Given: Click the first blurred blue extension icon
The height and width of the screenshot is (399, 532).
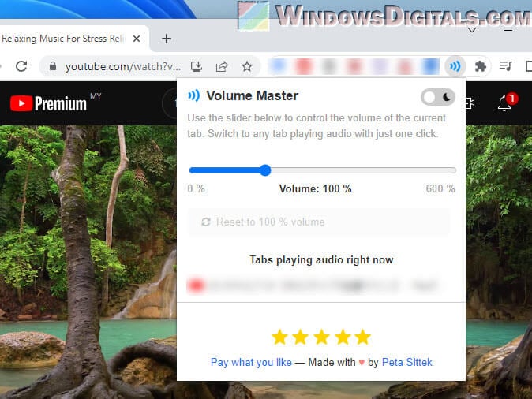Looking at the screenshot, I should click(278, 66).
